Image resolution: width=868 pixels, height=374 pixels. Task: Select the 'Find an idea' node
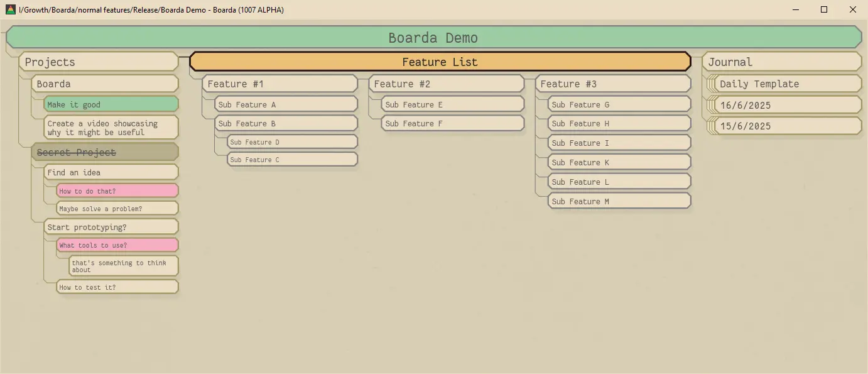[111, 172]
